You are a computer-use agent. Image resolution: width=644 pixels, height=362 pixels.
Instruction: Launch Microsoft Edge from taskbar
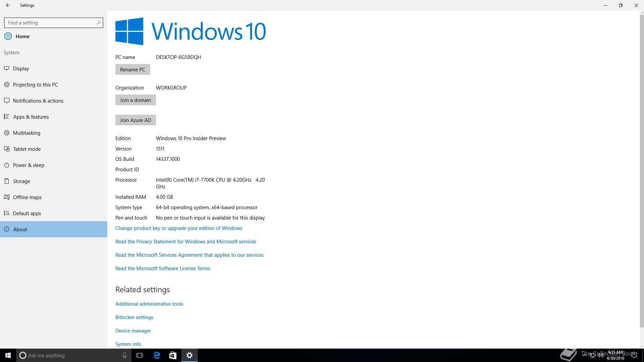[x=157, y=355]
